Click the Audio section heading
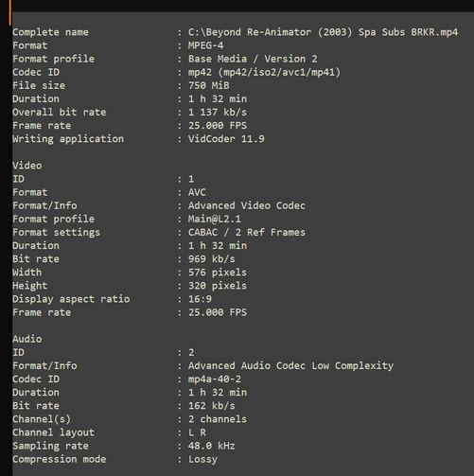This screenshot has height=476, width=474. point(27,339)
